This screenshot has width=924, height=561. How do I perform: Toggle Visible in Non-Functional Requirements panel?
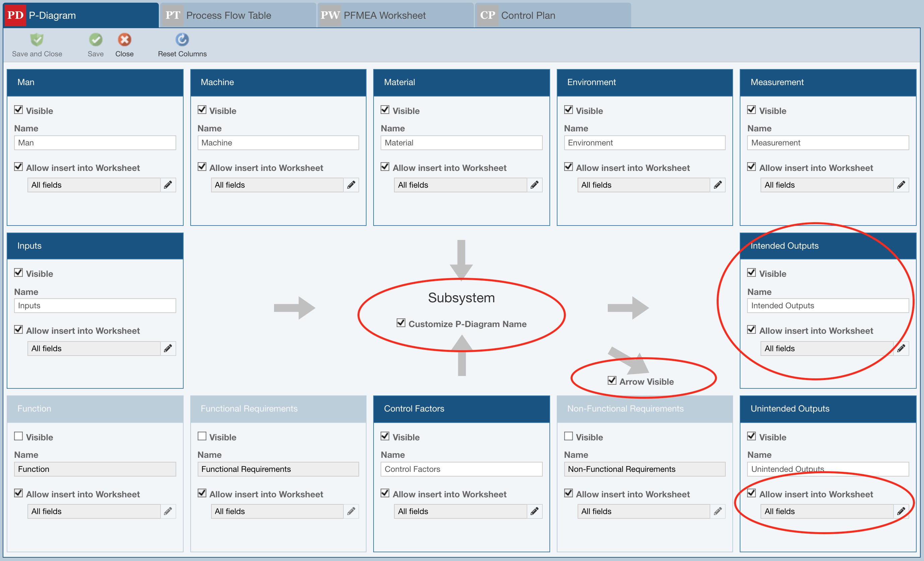[569, 436]
